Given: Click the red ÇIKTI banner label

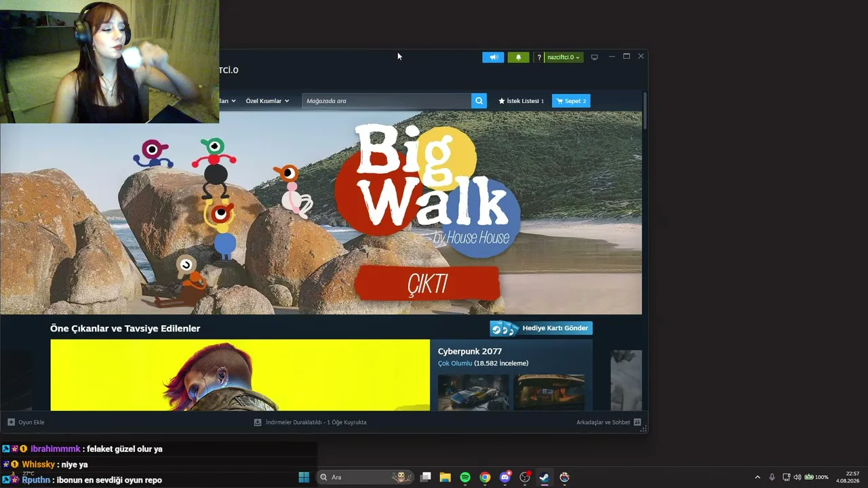Looking at the screenshot, I should click(x=427, y=283).
